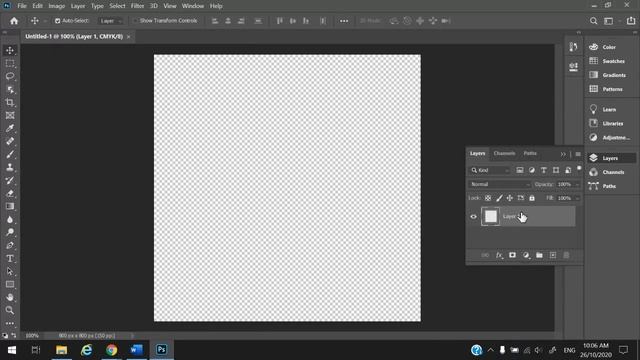Screen dimensions: 640x360
Task: Click the Home icon in options bar
Action: click(14, 21)
